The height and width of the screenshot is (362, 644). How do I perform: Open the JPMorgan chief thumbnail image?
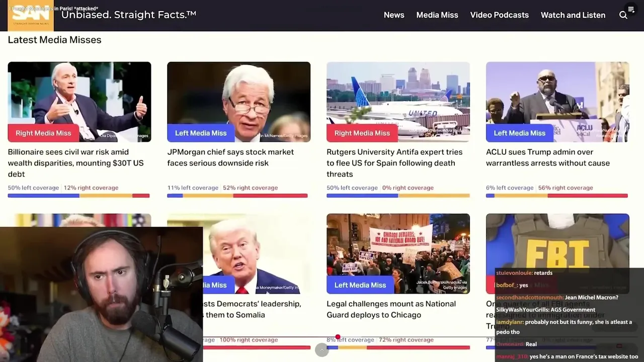238,102
